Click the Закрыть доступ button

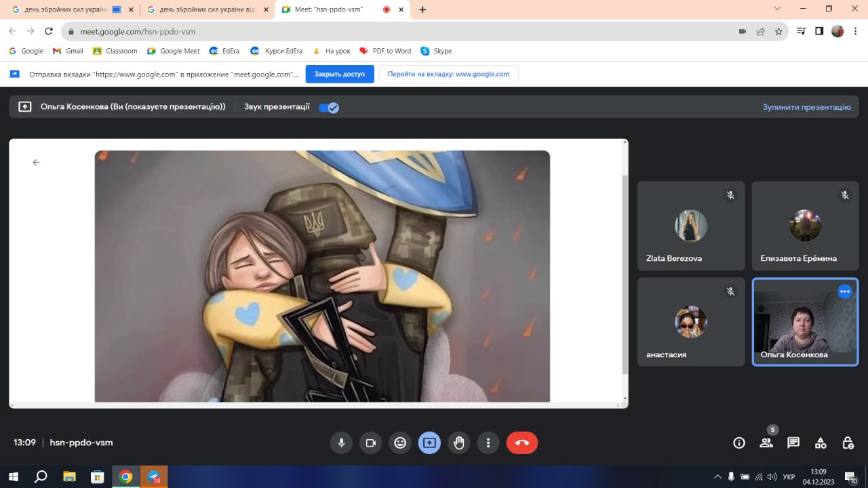pos(340,74)
